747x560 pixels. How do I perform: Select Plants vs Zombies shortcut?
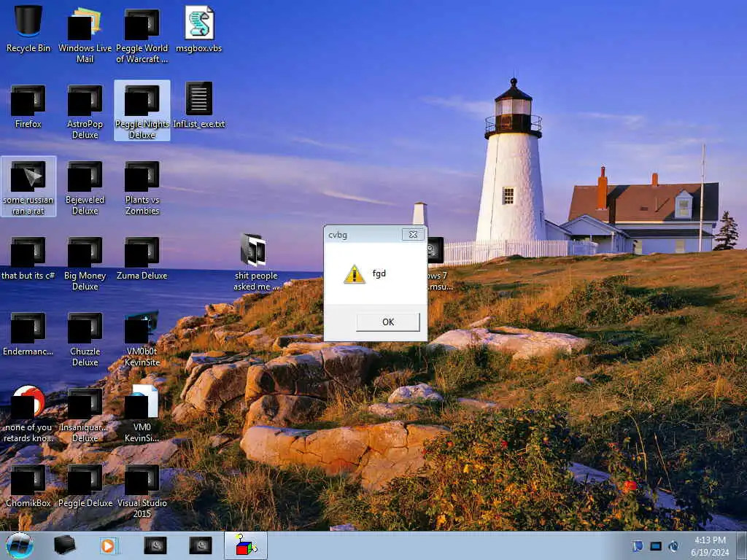tap(142, 187)
